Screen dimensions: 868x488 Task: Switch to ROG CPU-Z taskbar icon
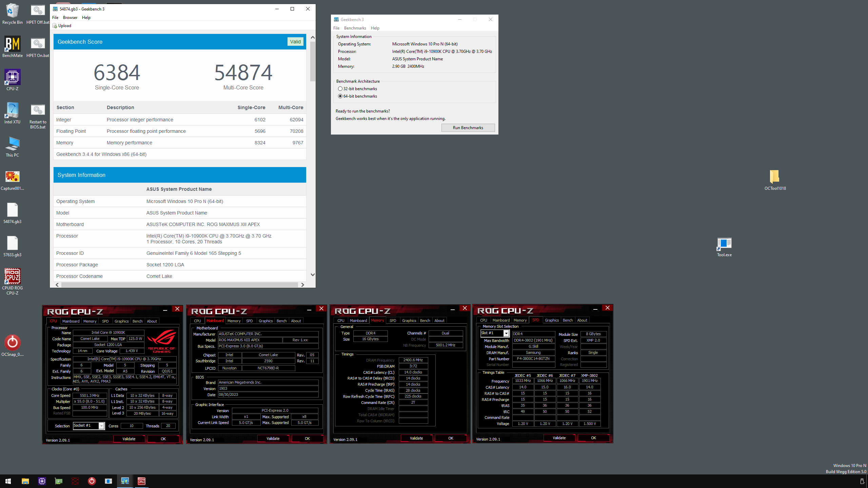141,481
